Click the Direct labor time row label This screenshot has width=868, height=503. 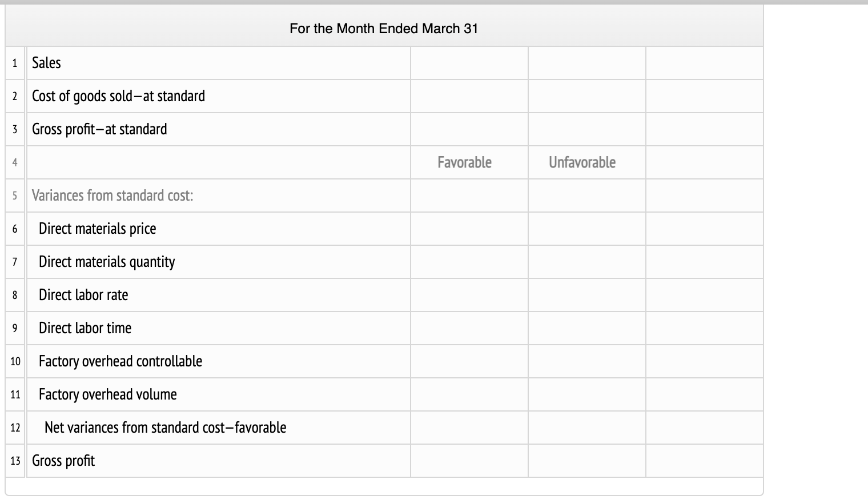[85, 328]
